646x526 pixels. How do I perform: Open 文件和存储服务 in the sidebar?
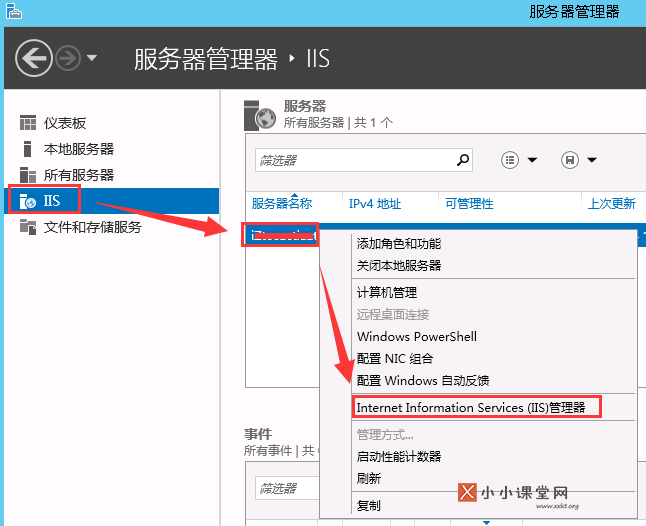coord(93,227)
